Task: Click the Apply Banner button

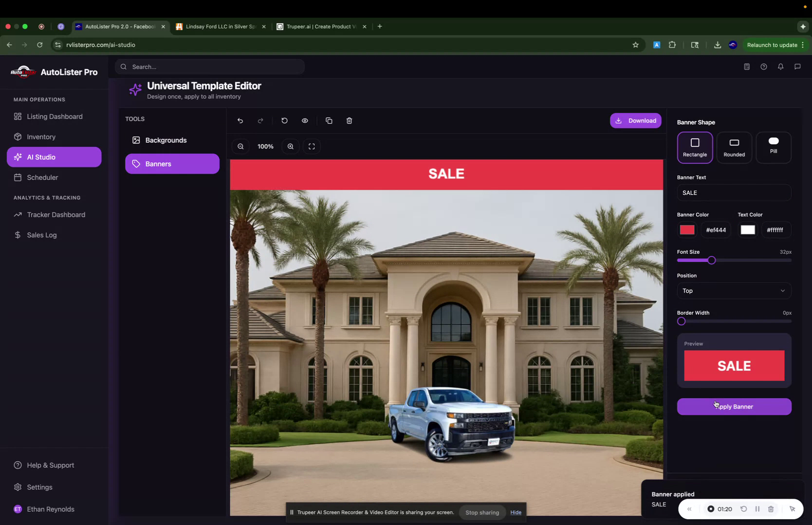Action: pos(734,407)
